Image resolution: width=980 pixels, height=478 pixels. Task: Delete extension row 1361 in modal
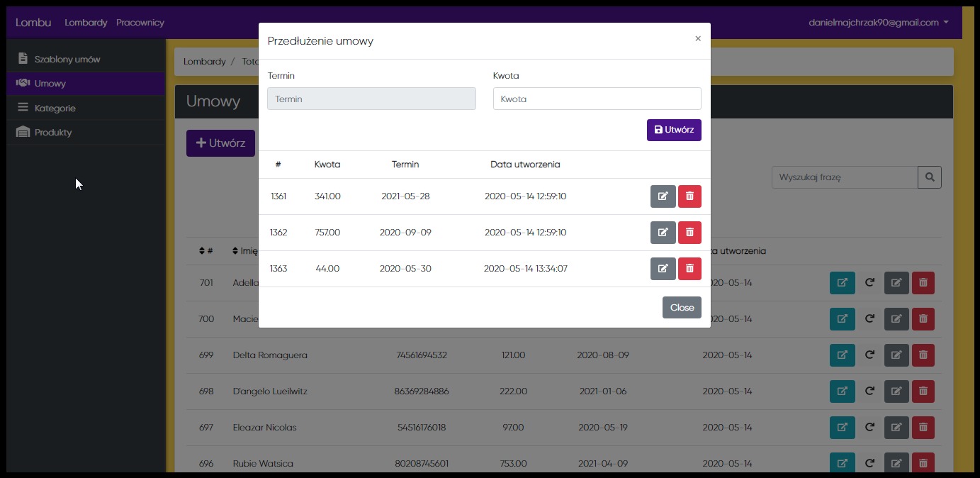tap(689, 196)
